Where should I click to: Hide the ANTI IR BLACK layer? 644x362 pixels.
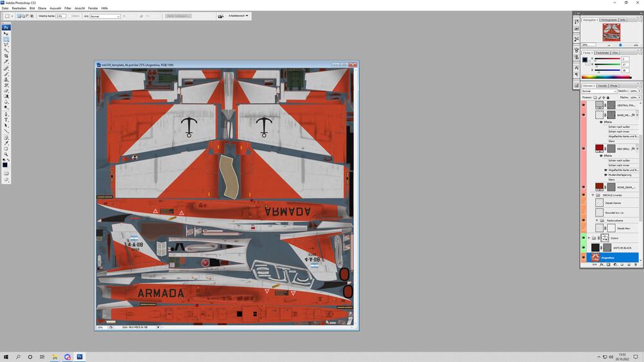583,247
